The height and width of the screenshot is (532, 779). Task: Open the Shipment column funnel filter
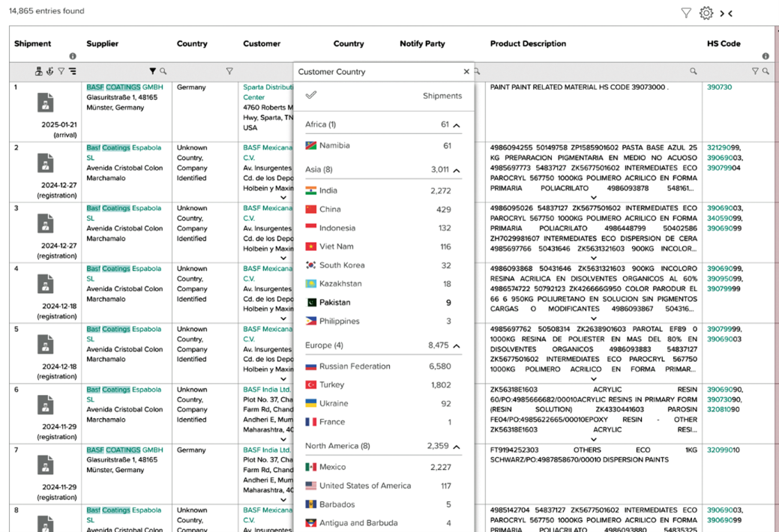[x=61, y=71]
